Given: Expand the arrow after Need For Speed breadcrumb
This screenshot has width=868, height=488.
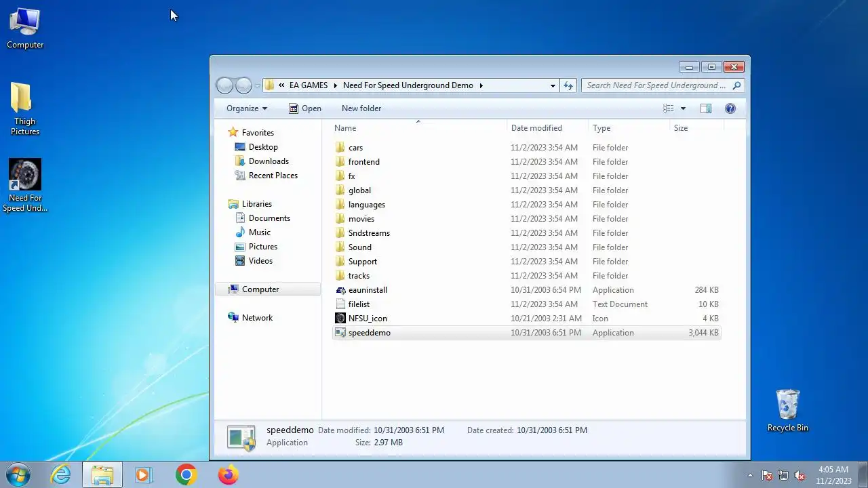Looking at the screenshot, I should 481,85.
